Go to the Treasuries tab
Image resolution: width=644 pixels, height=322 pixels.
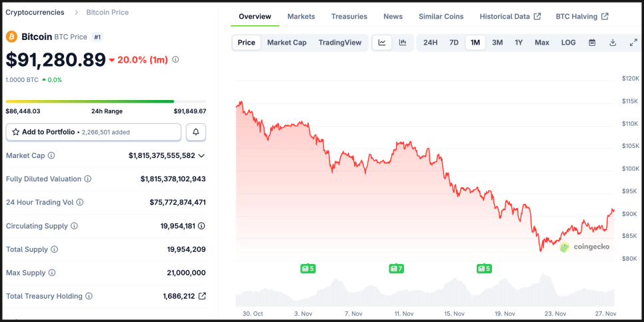click(349, 17)
